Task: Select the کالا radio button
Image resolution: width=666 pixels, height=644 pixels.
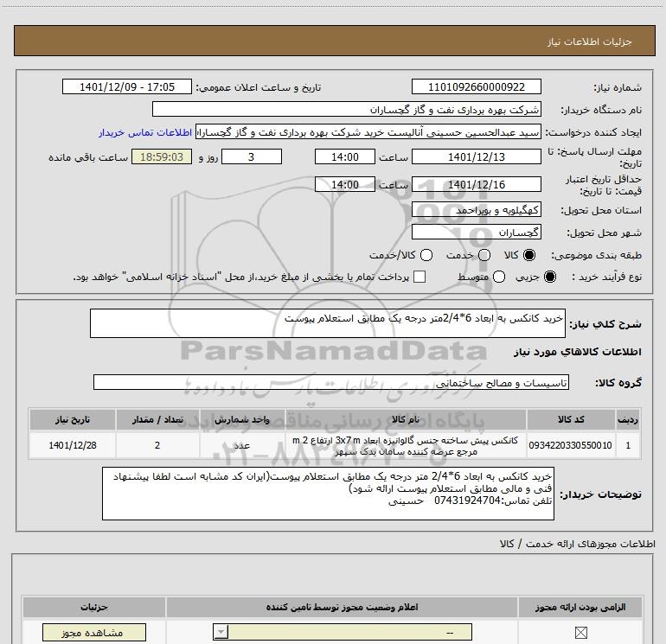Action: [529, 255]
